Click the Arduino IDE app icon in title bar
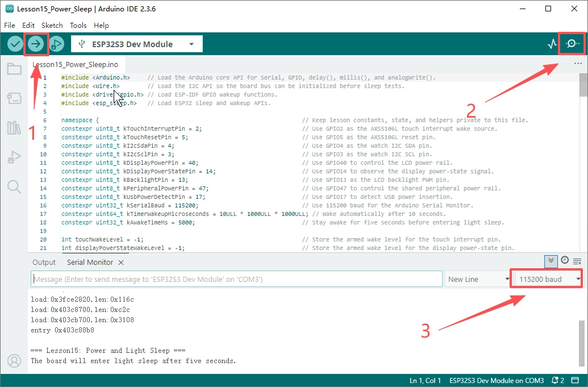Screen dimensions: 588x387 [10, 9]
